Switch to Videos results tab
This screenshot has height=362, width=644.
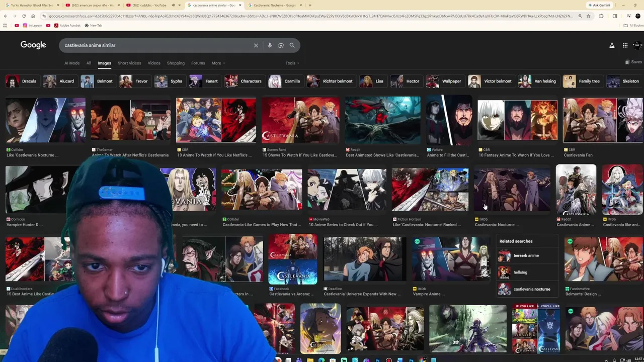pos(154,63)
